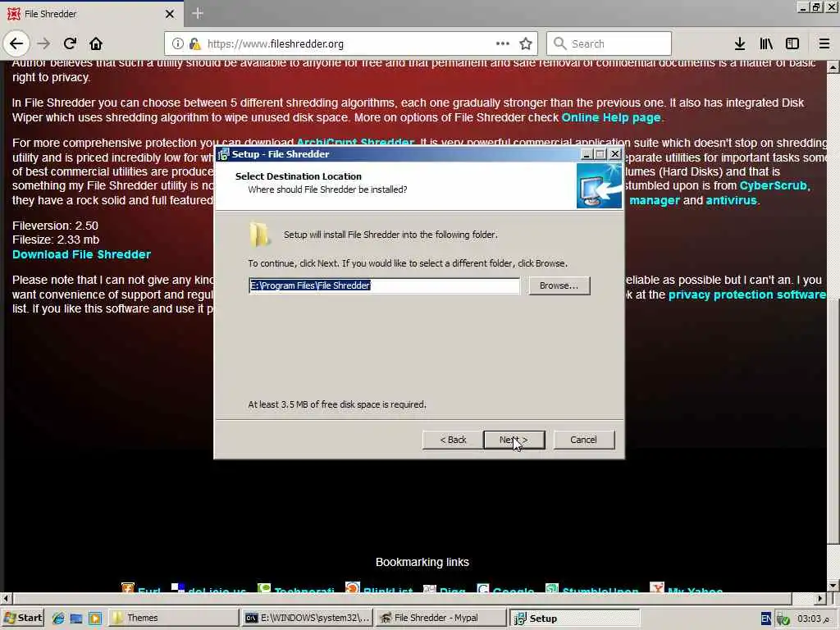Bookmark this page with the star icon
This screenshot has height=630, width=840.
click(526, 43)
